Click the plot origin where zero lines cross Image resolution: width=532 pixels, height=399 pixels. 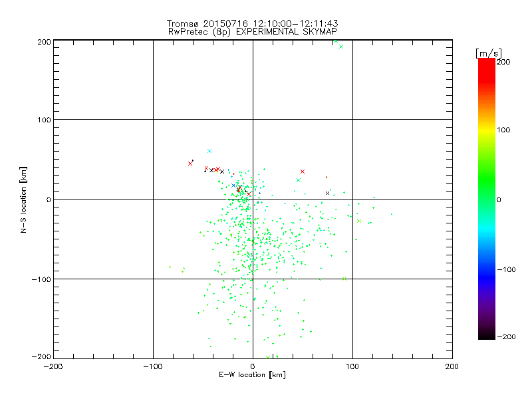point(253,199)
